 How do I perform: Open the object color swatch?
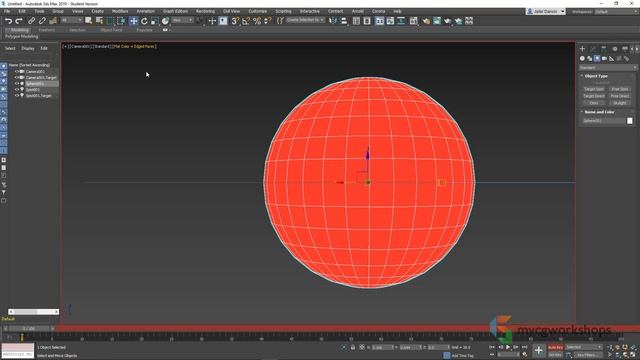630,121
